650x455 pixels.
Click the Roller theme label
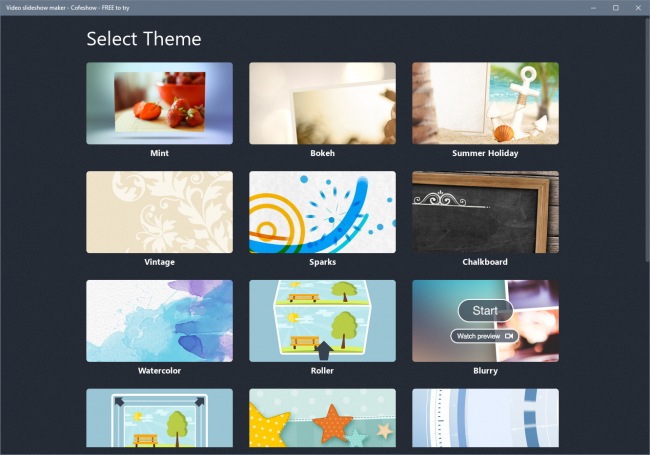[x=323, y=370]
